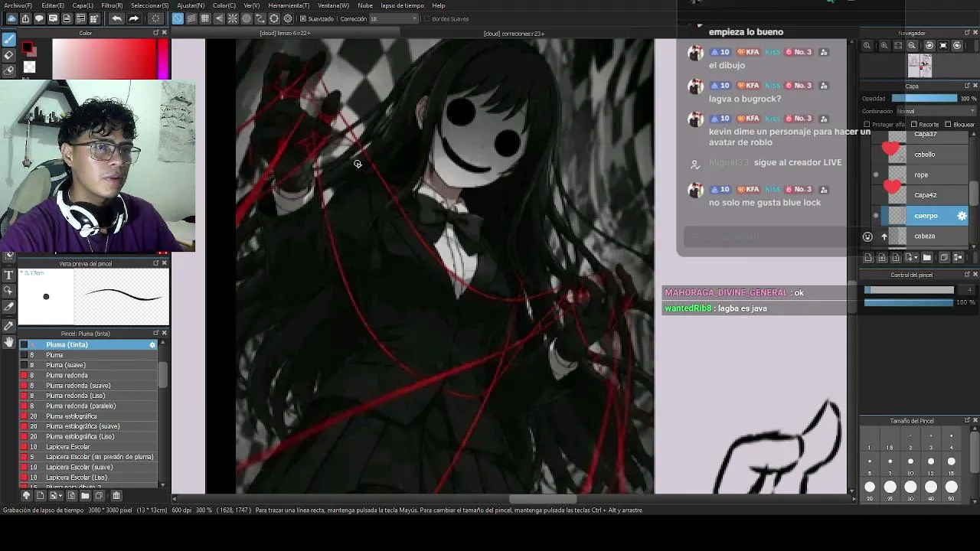980x551 pixels.
Task: Check the Bloquear layer option
Action: pyautogui.click(x=948, y=125)
